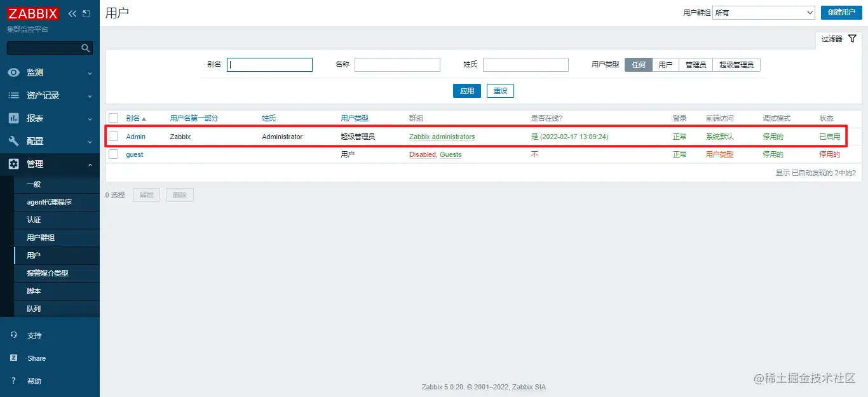Click the monitoring eye icon
The image size is (868, 397).
coord(13,72)
